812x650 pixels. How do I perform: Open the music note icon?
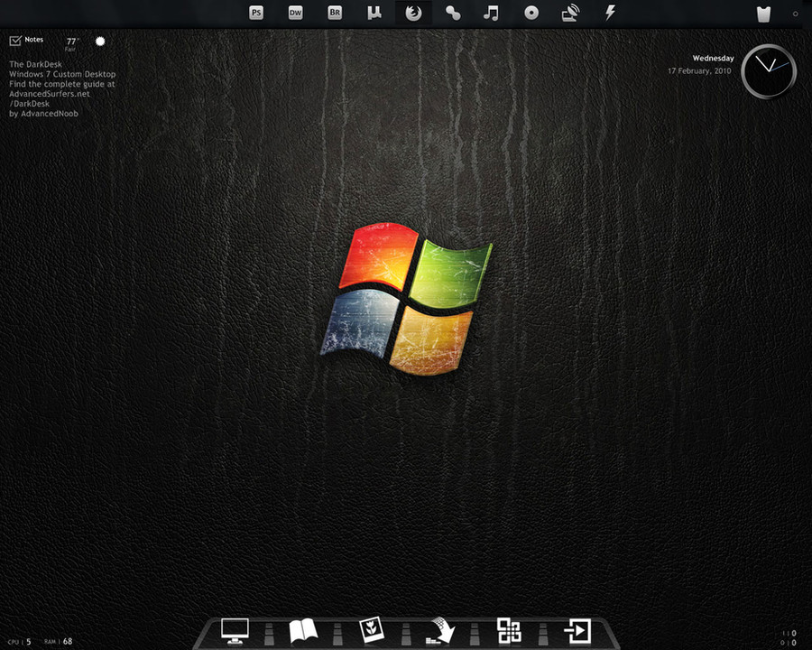[x=491, y=13]
